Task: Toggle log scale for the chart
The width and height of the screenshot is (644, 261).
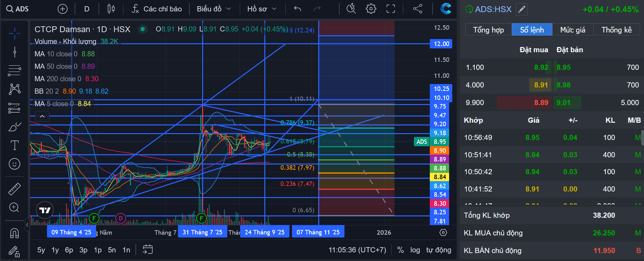Action: click(x=415, y=250)
